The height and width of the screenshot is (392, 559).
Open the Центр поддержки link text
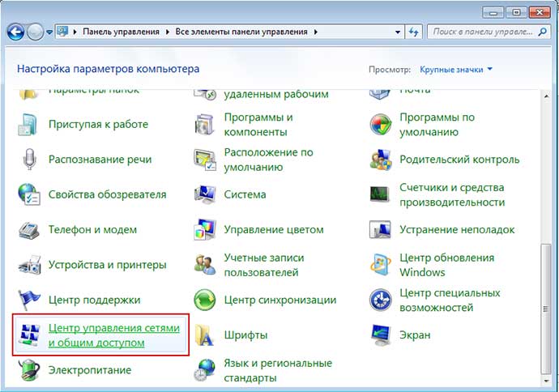pos(95,300)
